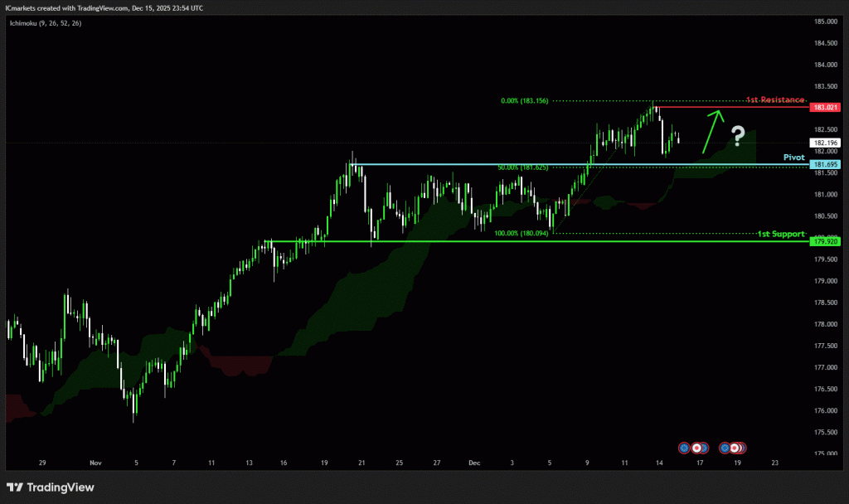Click the red 183.021 resistance price tag
Viewport: 849px width, 504px height.
click(x=824, y=107)
